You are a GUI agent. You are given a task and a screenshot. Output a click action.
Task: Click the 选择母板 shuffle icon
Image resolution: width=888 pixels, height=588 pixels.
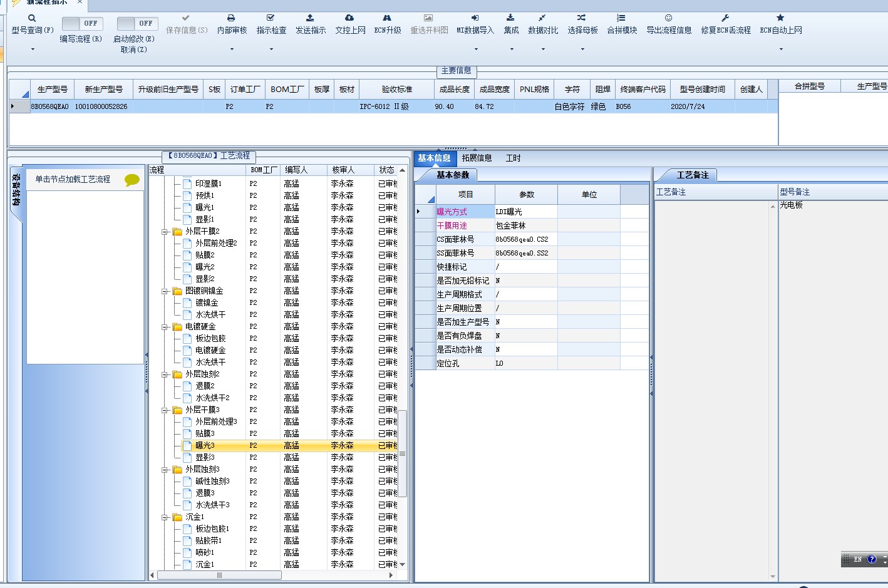(x=582, y=18)
